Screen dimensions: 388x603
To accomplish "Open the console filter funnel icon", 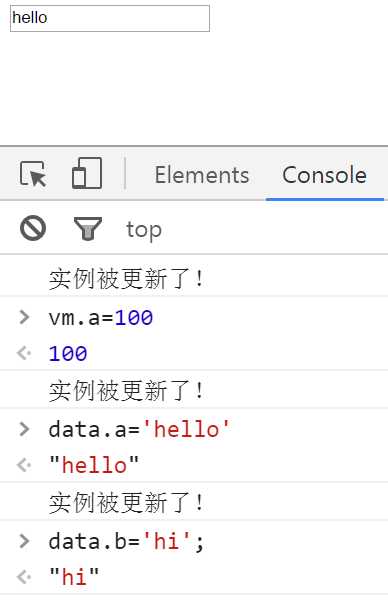I will pos(88,228).
